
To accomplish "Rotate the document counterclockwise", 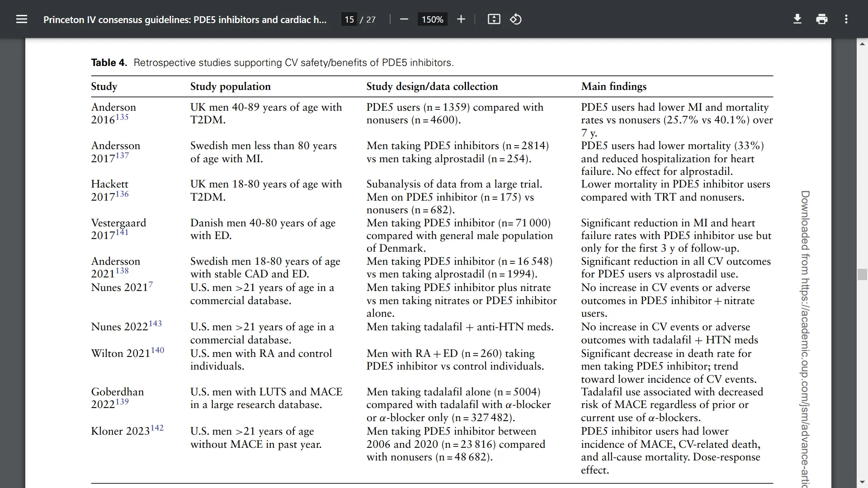I will [x=516, y=19].
